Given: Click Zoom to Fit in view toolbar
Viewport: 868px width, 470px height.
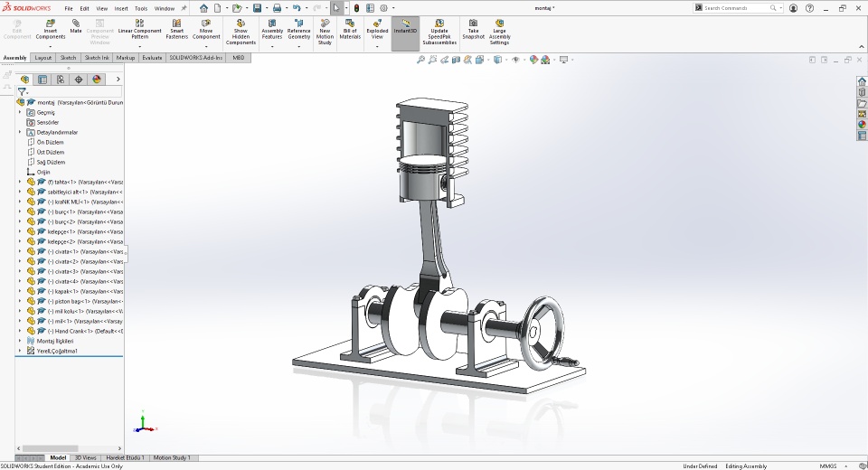Looking at the screenshot, I should [420, 60].
